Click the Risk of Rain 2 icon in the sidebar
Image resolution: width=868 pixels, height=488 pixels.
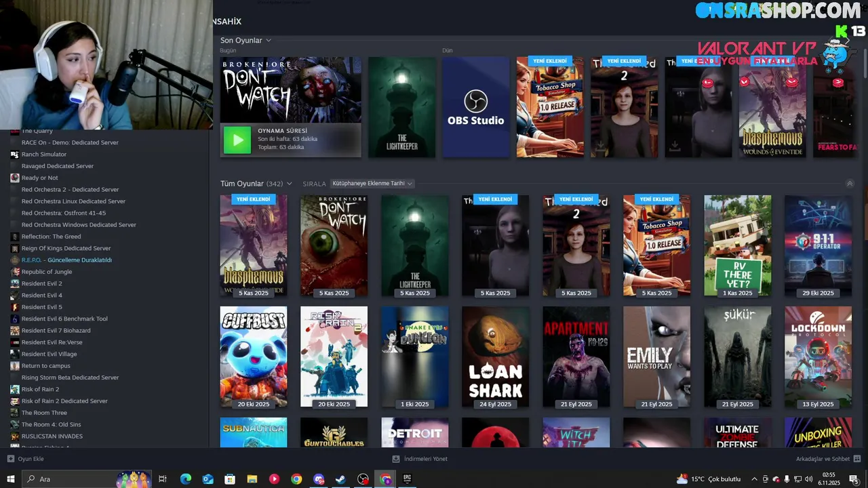(15, 389)
